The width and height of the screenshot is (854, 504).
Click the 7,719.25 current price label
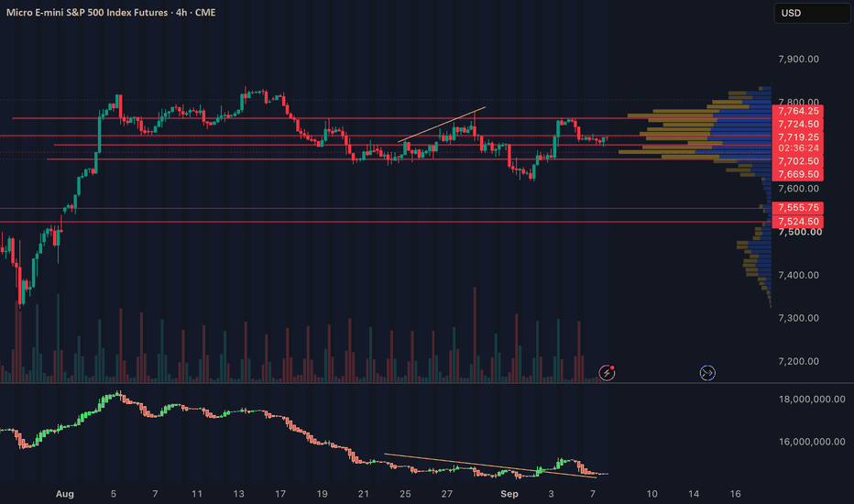(798, 137)
